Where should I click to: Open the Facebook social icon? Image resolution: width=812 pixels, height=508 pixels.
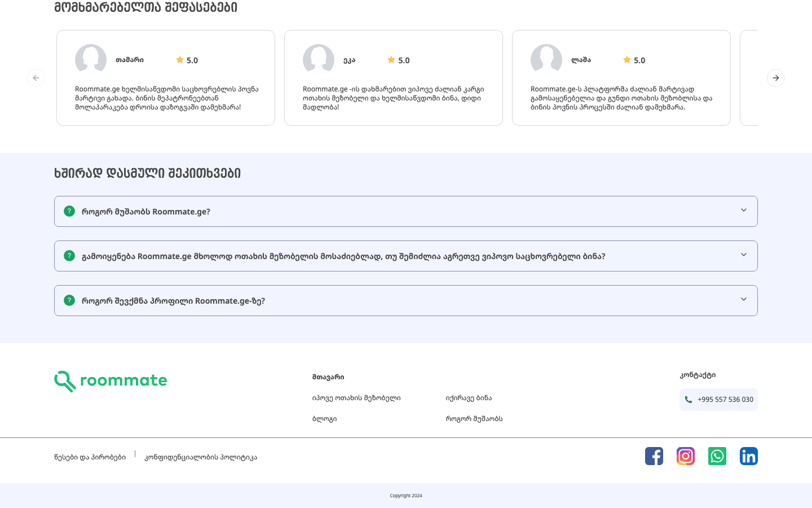click(654, 456)
